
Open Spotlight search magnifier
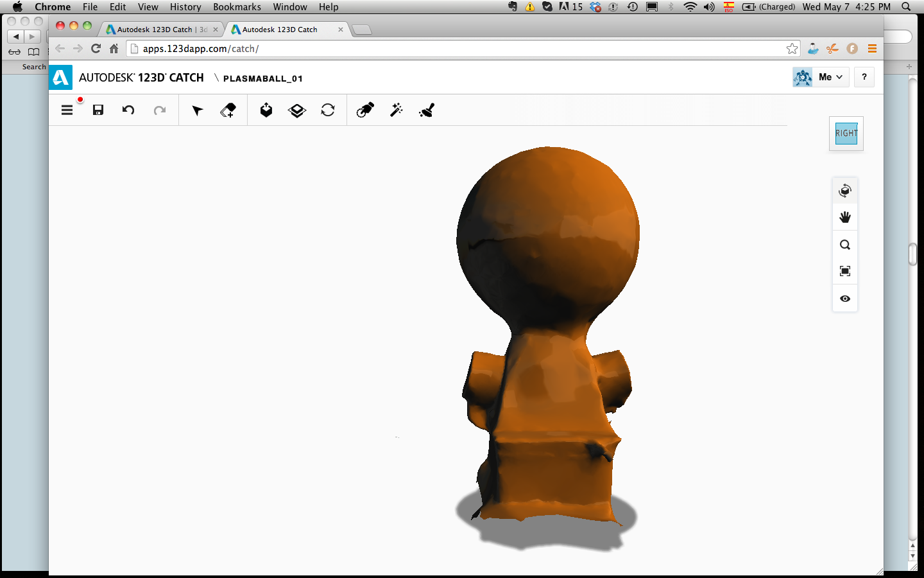[906, 7]
